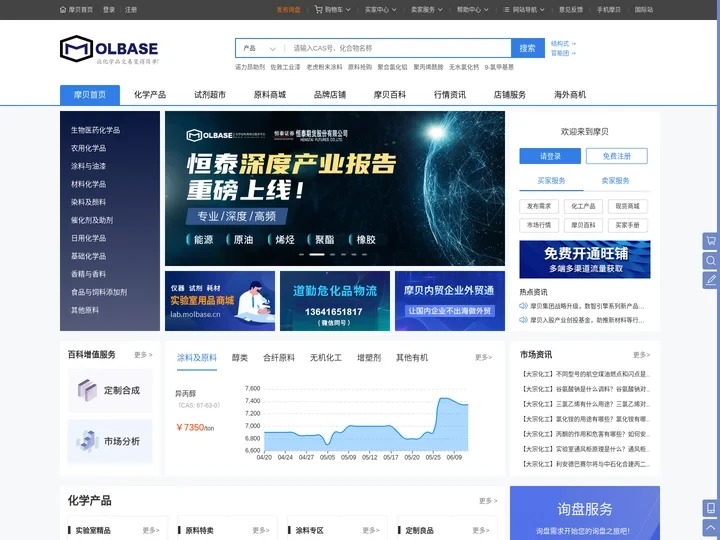Viewport: 720px width, 540px height.
Task: Expand the 网站导航 dropdown
Action: tap(542, 10)
